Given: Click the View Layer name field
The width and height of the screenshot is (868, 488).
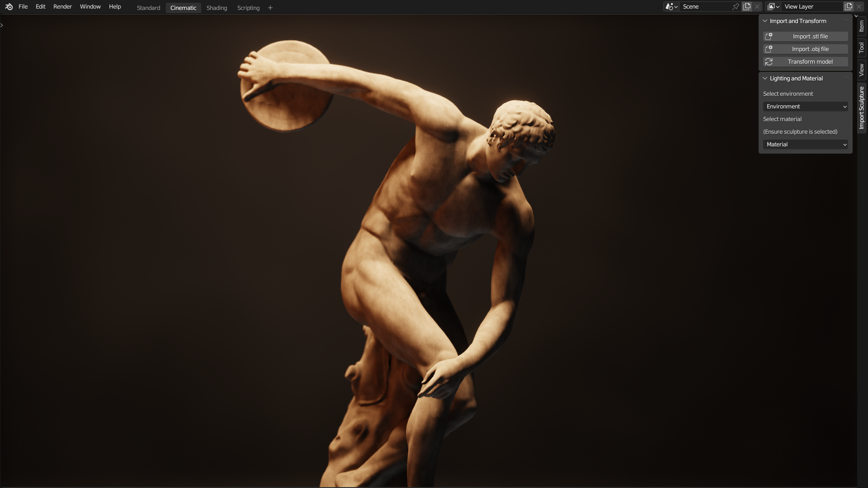Looking at the screenshot, I should tap(812, 7).
